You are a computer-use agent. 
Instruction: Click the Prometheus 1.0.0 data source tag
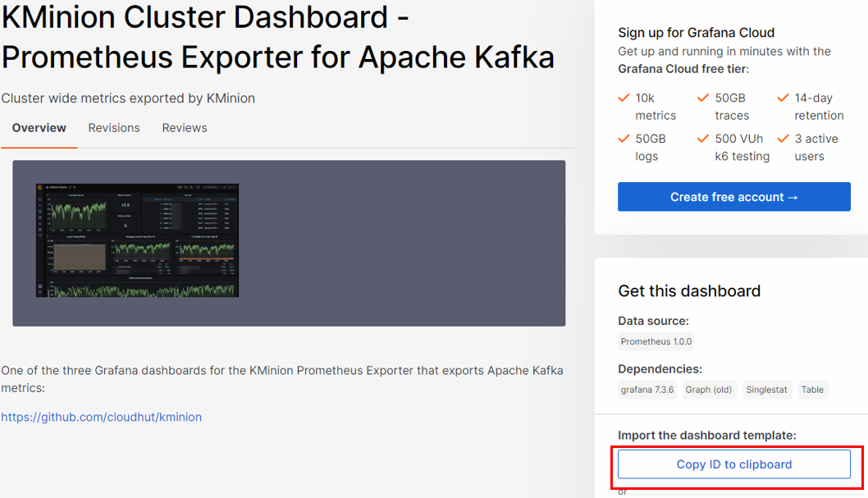656,341
